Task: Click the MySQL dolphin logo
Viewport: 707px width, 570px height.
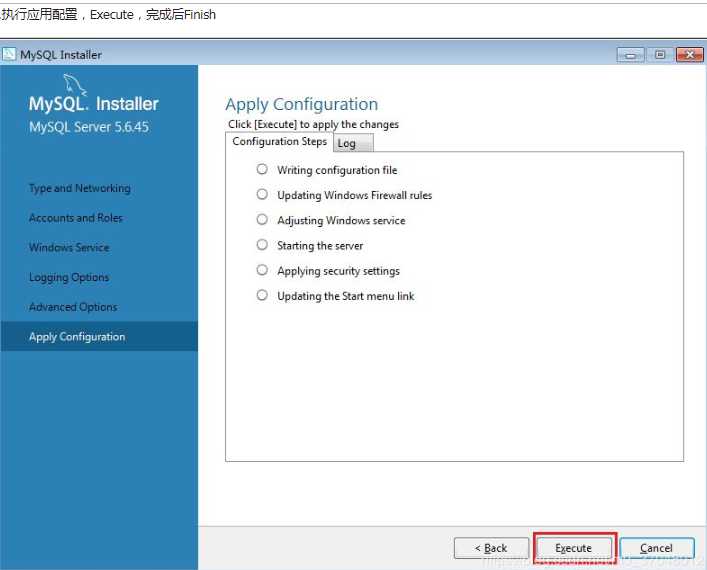Action: pyautogui.click(x=74, y=85)
